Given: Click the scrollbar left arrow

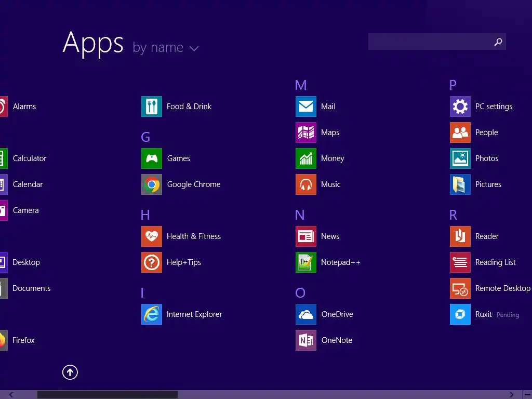Looking at the screenshot, I should (11, 395).
